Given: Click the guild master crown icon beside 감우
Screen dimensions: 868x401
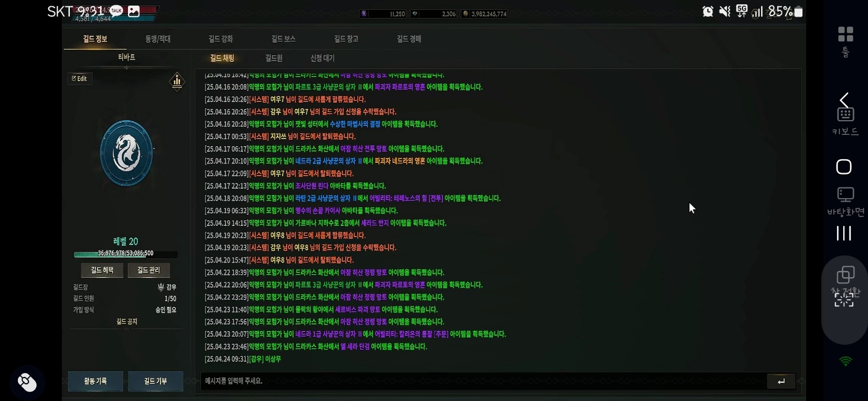Looking at the screenshot, I should point(161,287).
